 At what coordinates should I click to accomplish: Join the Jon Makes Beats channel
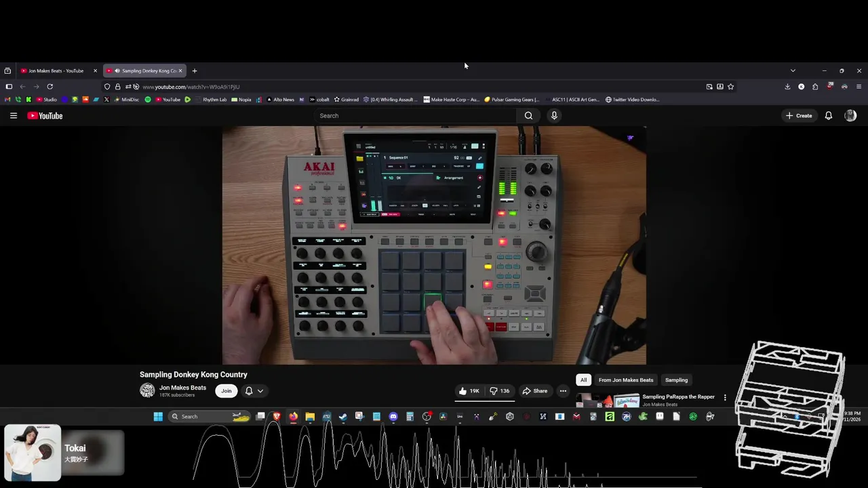click(x=226, y=391)
